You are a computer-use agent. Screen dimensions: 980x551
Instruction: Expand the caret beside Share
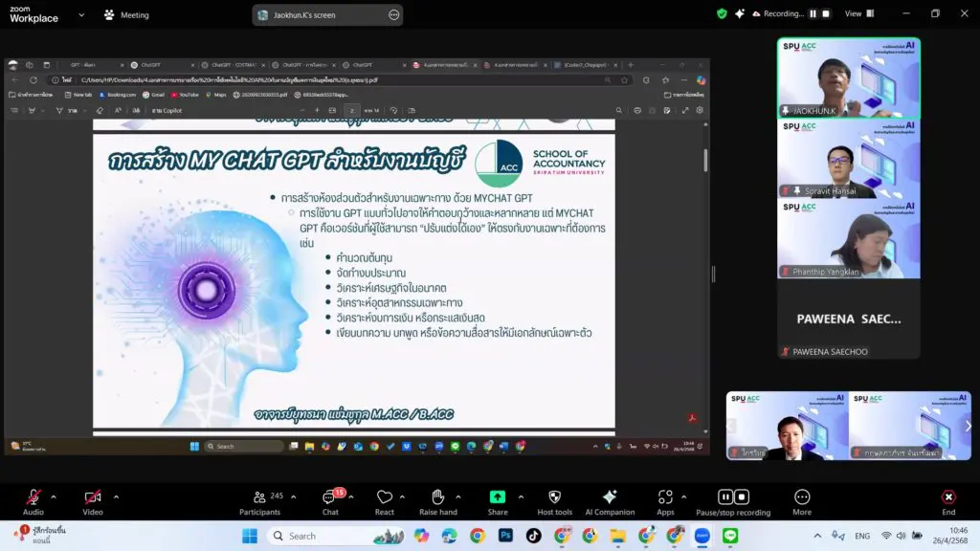[x=521, y=497]
